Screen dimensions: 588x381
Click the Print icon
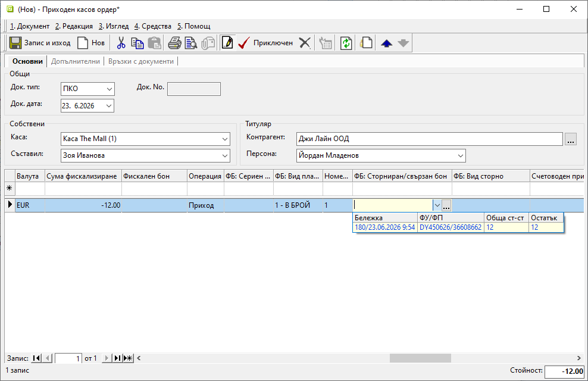tap(174, 43)
